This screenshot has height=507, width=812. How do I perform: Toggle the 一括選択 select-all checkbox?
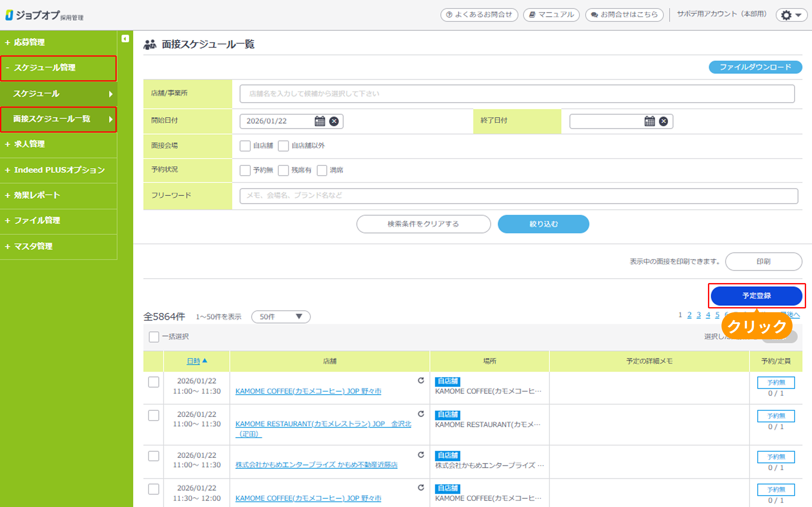[x=154, y=337]
